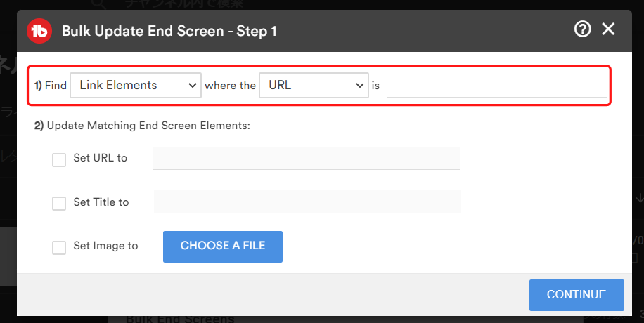Close the Bulk Update End Screen dialog

(608, 29)
